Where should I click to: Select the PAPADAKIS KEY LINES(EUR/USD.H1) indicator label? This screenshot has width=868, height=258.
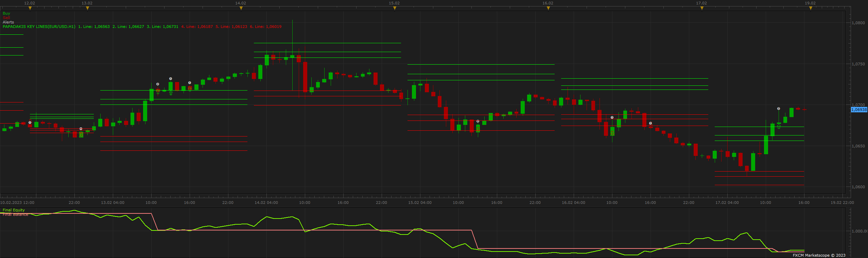(x=39, y=27)
